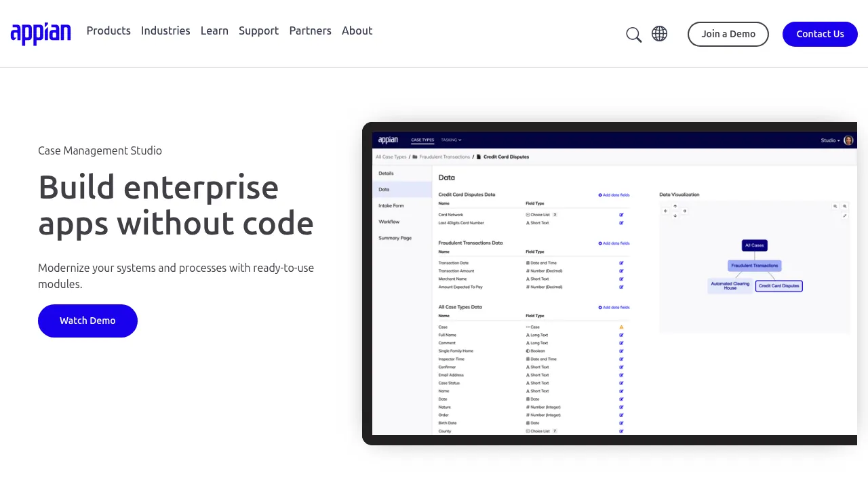Open the About menu
Screen dimensions: 868x488
[x=357, y=30]
